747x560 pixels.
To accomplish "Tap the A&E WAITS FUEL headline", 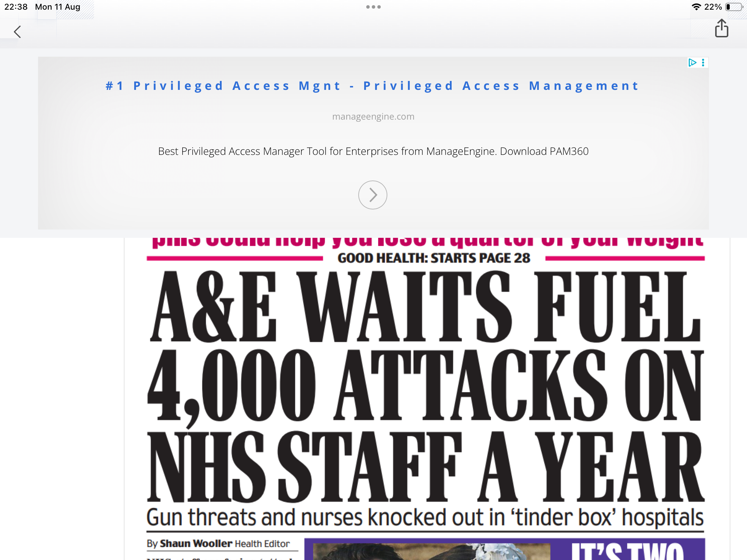I will 425,306.
